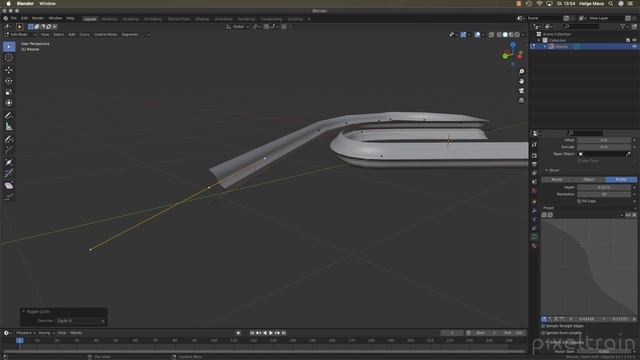Open the profile Preset dropdown
The height and width of the screenshot is (360, 640).
point(589,208)
